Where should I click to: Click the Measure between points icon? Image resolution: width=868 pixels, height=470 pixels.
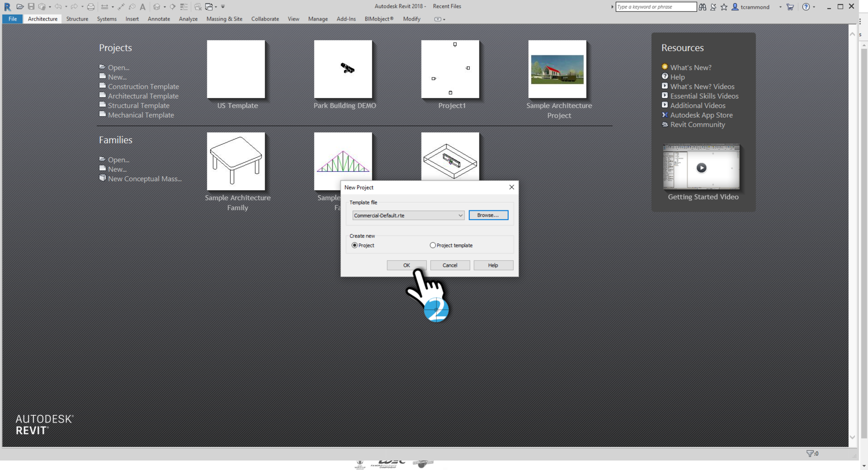coord(121,7)
